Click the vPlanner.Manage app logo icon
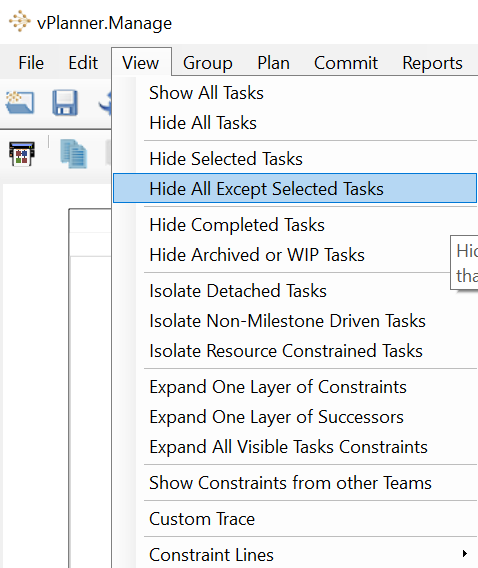 click(x=20, y=22)
